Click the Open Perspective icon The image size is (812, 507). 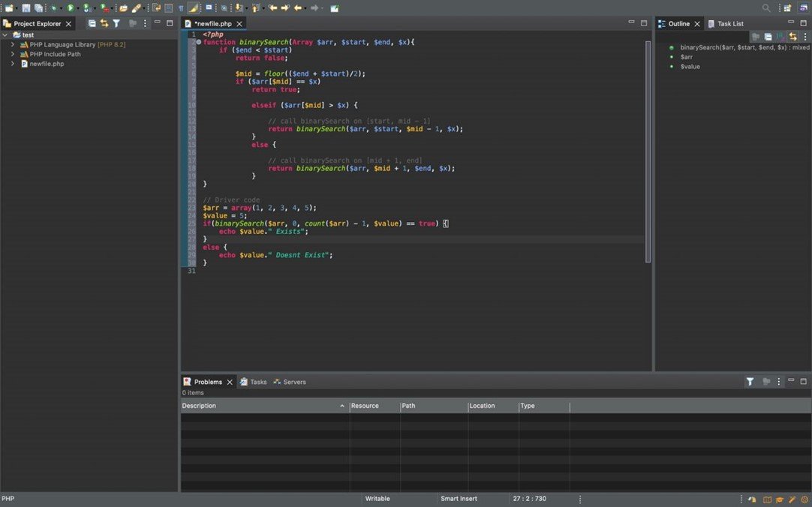click(x=788, y=7)
